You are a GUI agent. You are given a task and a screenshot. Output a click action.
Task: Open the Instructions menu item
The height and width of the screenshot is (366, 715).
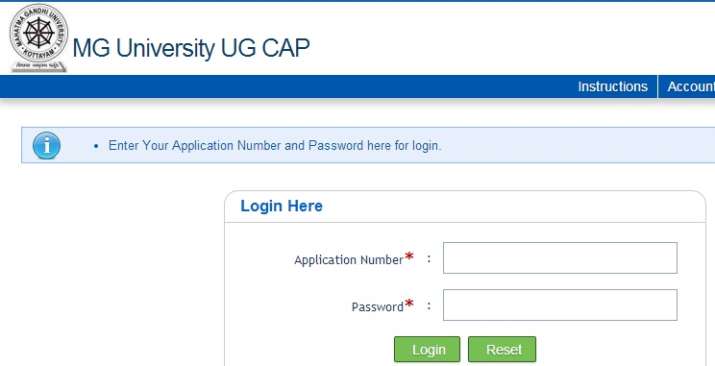point(612,87)
